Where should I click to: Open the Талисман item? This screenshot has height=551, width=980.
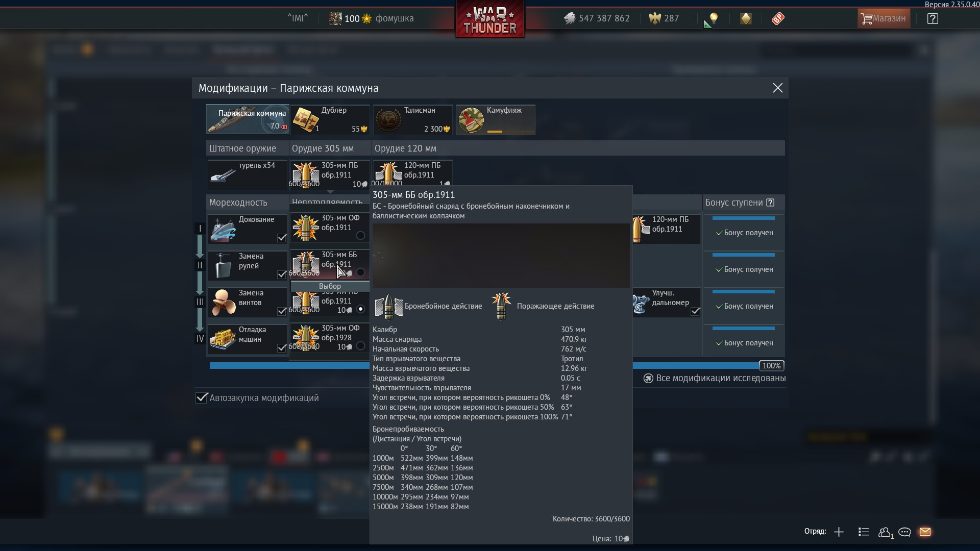[x=412, y=120]
